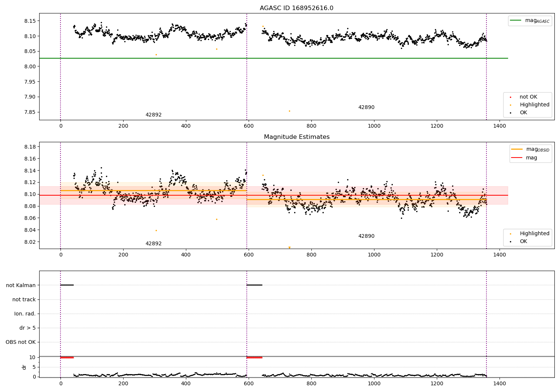560x392 pixels.
Task: Click the green line sample in mag AGASC legend
Action: click(x=516, y=21)
